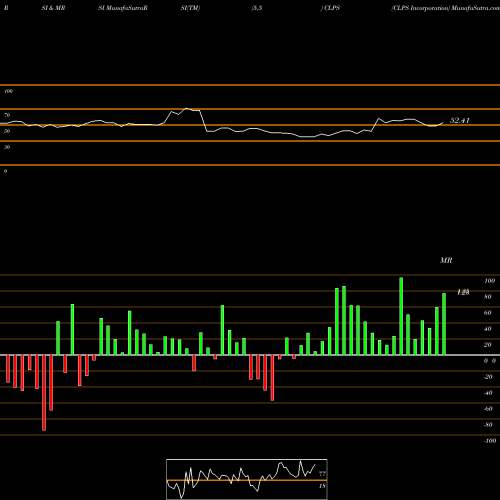Click the -40 label on MR axis
The width and height of the screenshot is (500, 500).
[x=488, y=393]
